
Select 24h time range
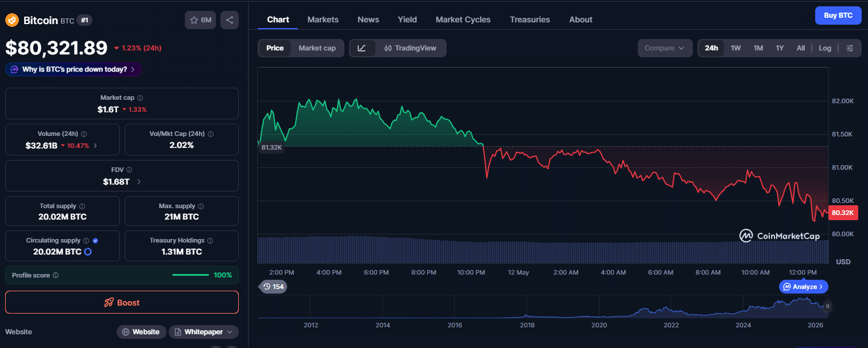point(711,48)
